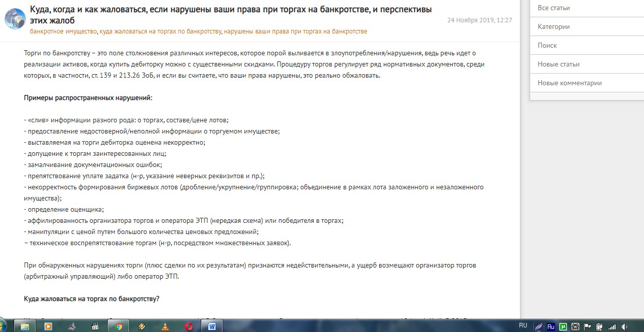
Task: Click heading 'Куда жаловаться на торгах по банкротству?'
Action: pyautogui.click(x=91, y=299)
